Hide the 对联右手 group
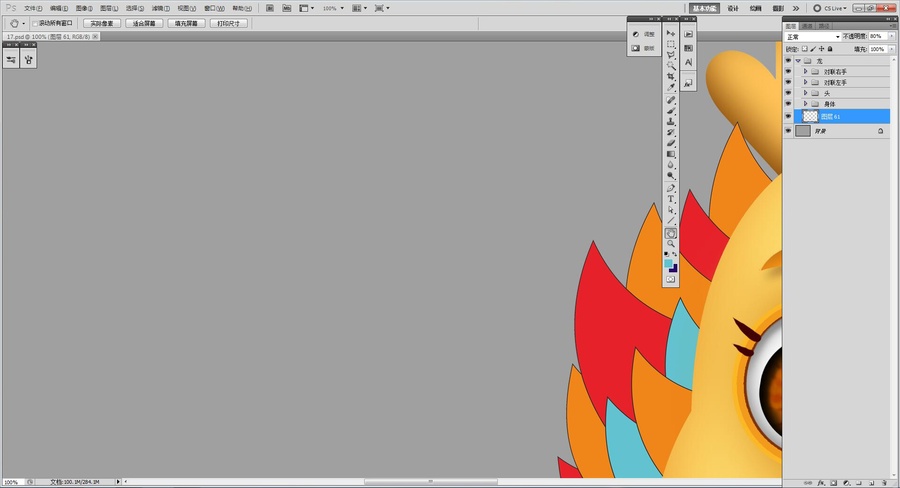900x488 pixels. coord(788,72)
